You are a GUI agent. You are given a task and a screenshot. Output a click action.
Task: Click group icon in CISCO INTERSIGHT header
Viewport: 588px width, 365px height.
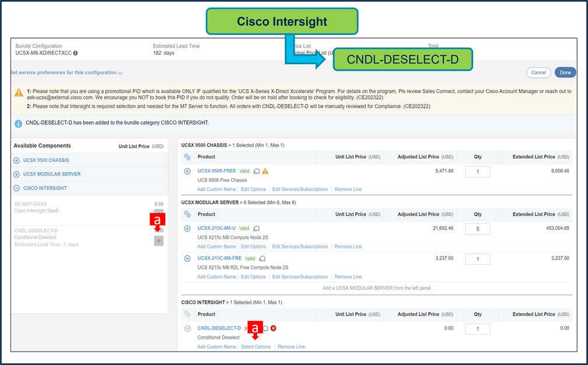pos(187,314)
